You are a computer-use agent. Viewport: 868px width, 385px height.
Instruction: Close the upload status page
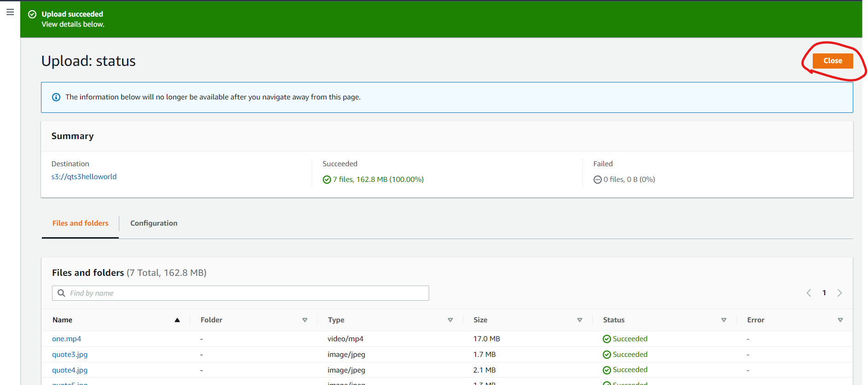point(833,61)
